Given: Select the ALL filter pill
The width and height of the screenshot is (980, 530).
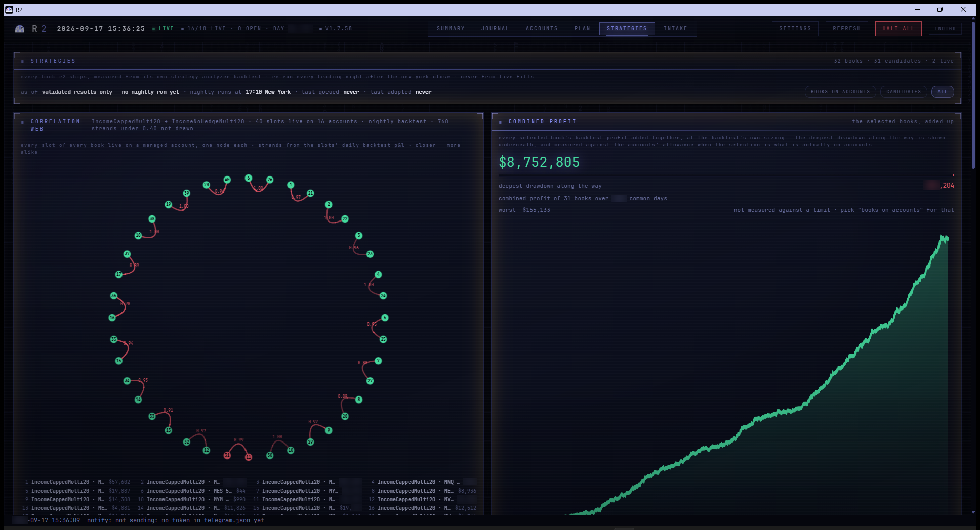Looking at the screenshot, I should tap(943, 92).
